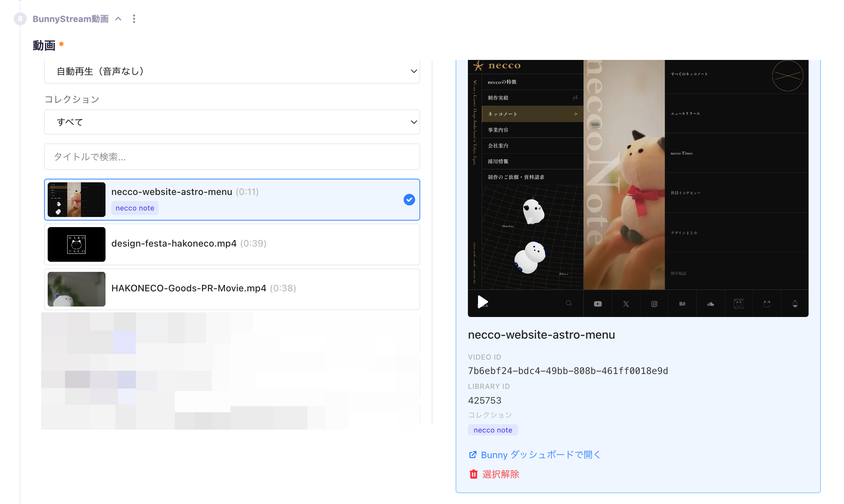Click the HAKONECO-Goods-PR-Movie thumbnail

(x=77, y=289)
